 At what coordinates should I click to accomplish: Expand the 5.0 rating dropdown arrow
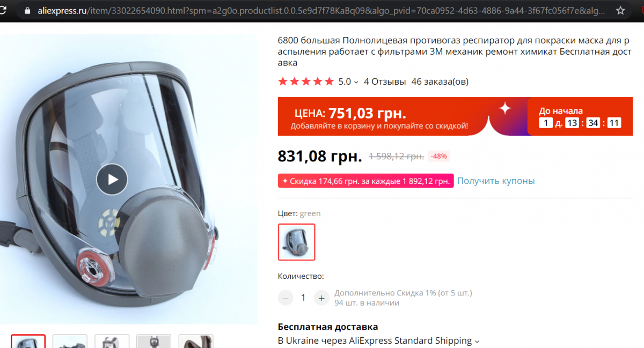pyautogui.click(x=356, y=82)
